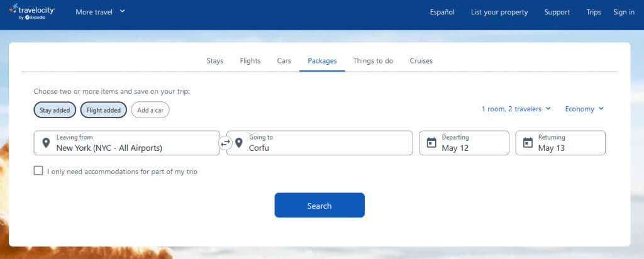Viewport: 644px width, 259px height.
Task: Select the Things to do tab
Action: (373, 61)
